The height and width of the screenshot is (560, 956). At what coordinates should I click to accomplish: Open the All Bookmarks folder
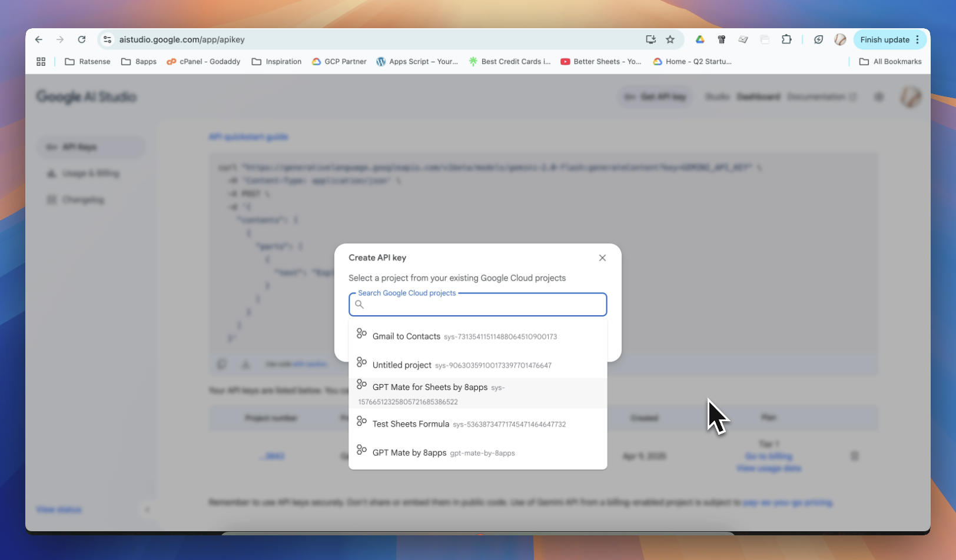click(891, 62)
